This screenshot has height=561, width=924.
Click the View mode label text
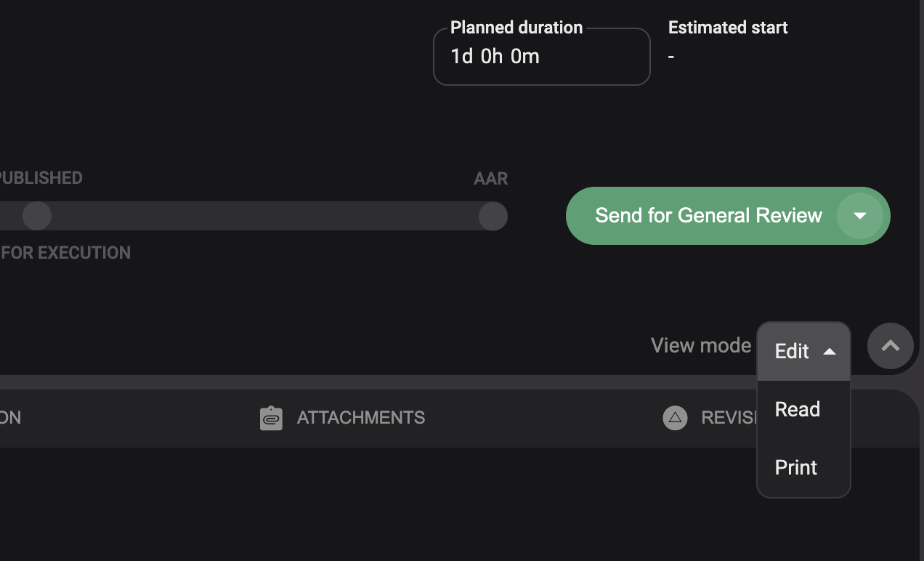(700, 345)
